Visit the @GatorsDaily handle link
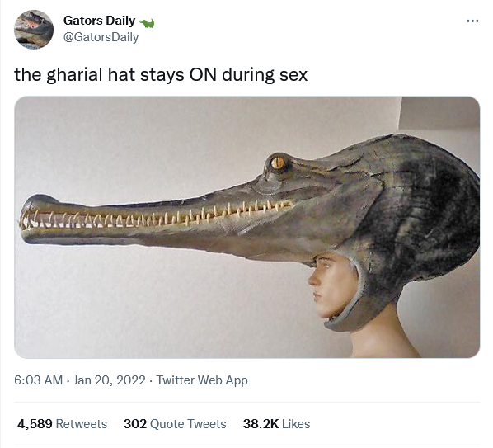 pos(101,37)
